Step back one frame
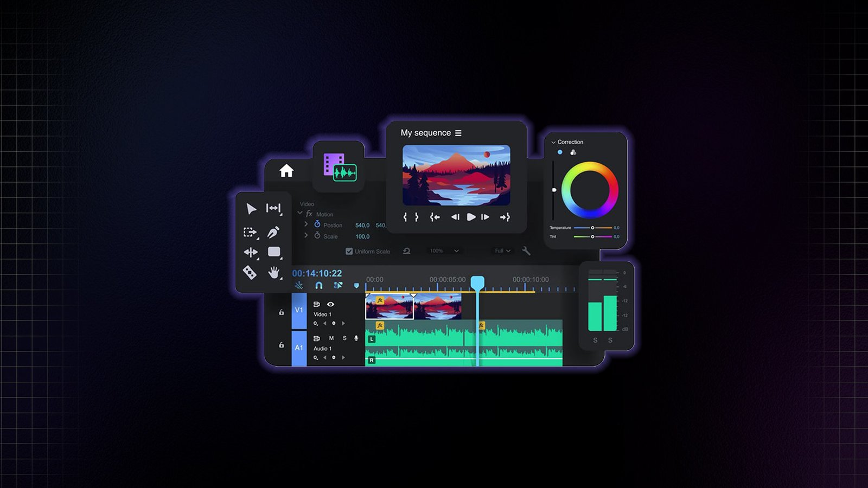The width and height of the screenshot is (868, 488). click(x=455, y=217)
